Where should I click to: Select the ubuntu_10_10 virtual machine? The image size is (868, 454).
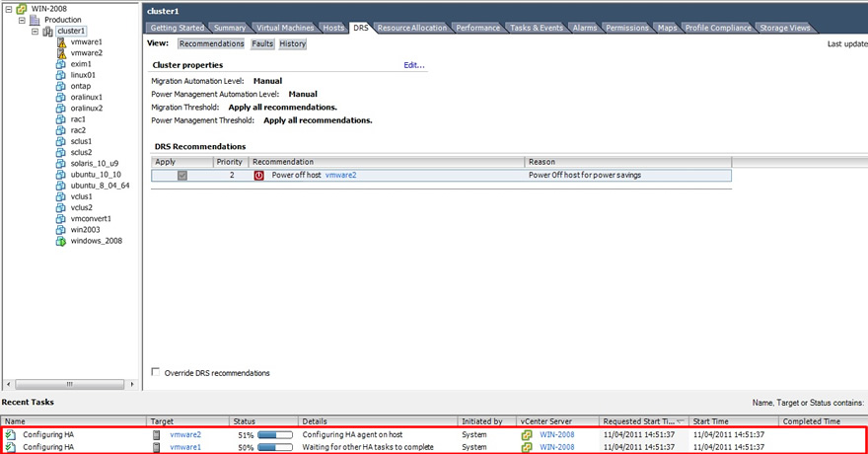pyautogui.click(x=97, y=174)
